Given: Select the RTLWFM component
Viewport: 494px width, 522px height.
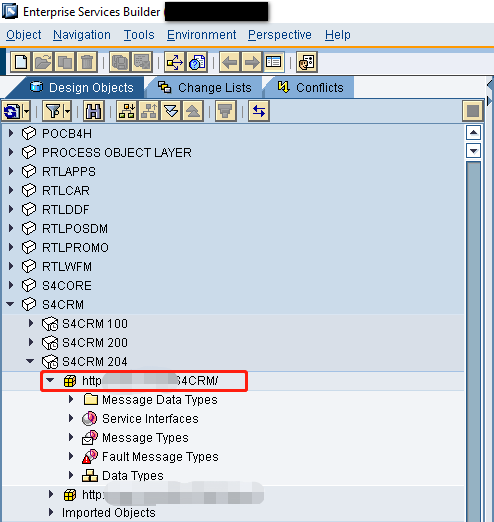Looking at the screenshot, I should (67, 267).
